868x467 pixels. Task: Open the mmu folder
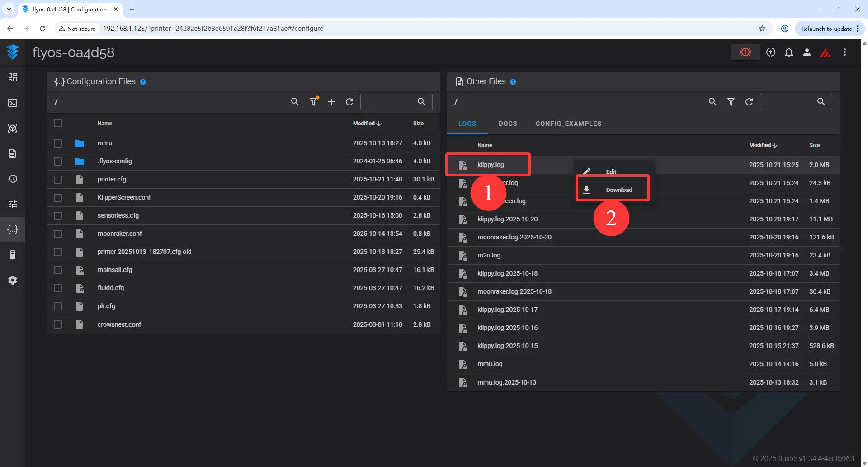tap(105, 143)
